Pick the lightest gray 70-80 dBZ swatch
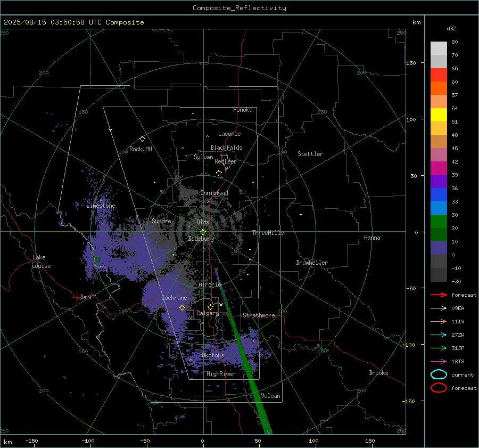 point(439,48)
